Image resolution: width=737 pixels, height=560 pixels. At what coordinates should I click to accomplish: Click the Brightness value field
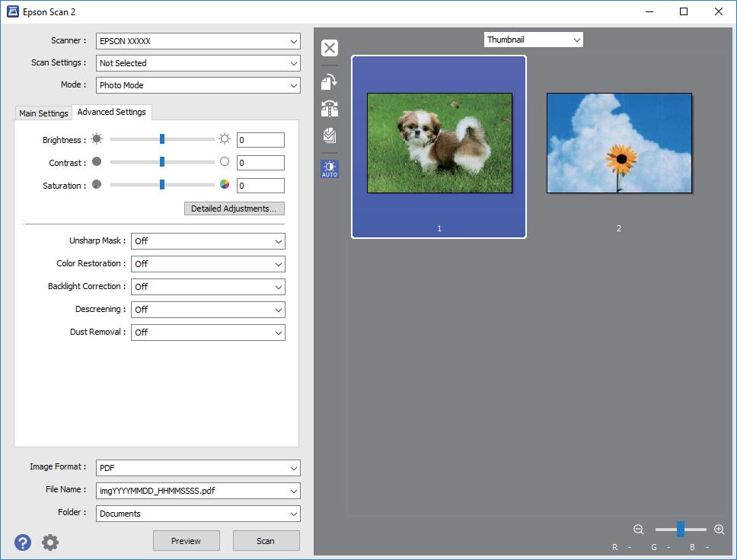pos(260,140)
